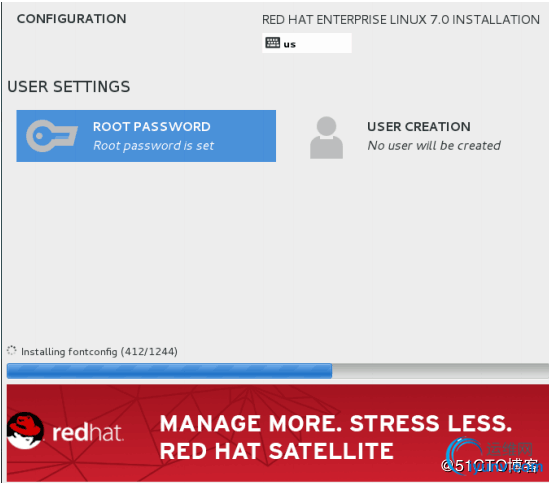Click the 'Installing fontconfig (412/1244)' status text
This screenshot has height=483, width=549.
[x=99, y=351]
